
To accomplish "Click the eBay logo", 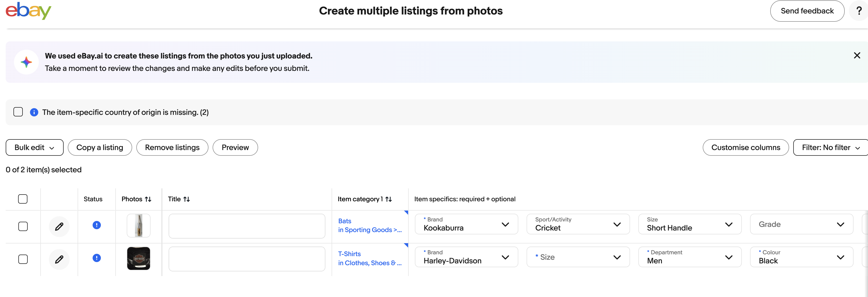I will click(28, 11).
